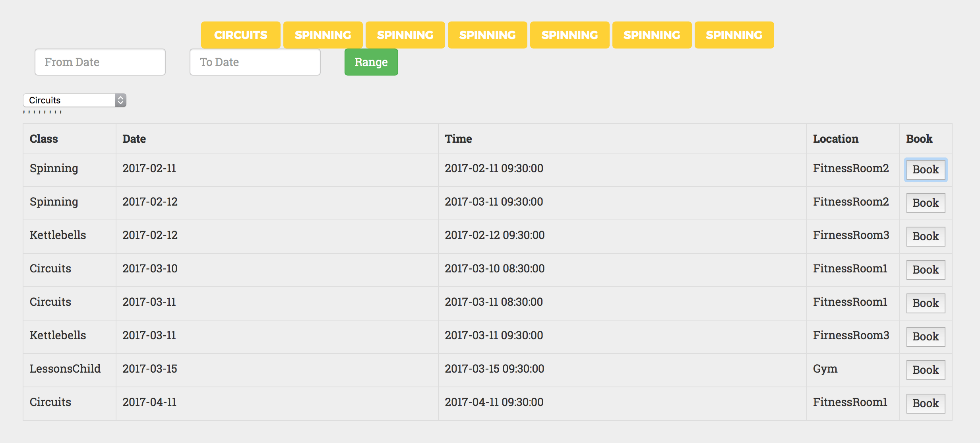Click the rightmost yellow SPINNING button
The image size is (980, 443).
tap(734, 35)
